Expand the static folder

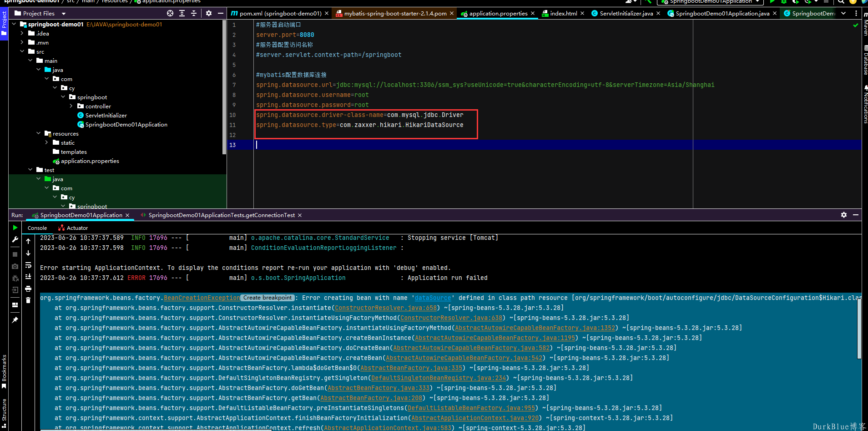click(46, 142)
